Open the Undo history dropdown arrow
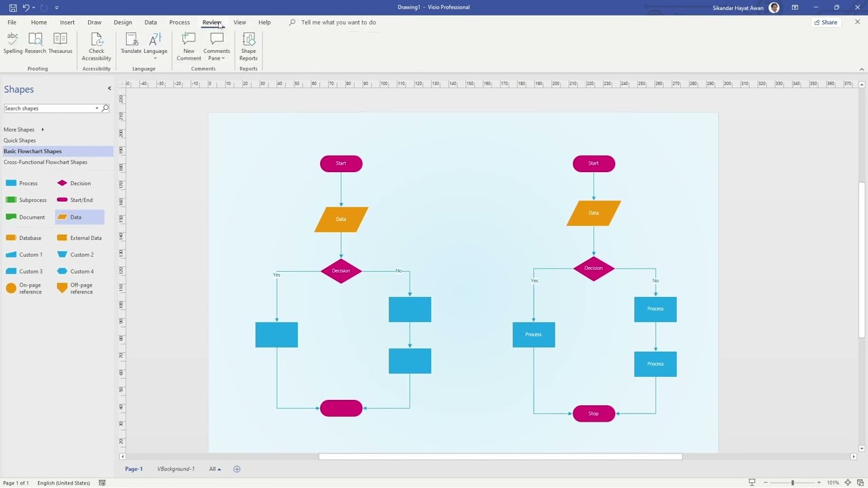The height and width of the screenshot is (488, 868). click(x=33, y=7)
